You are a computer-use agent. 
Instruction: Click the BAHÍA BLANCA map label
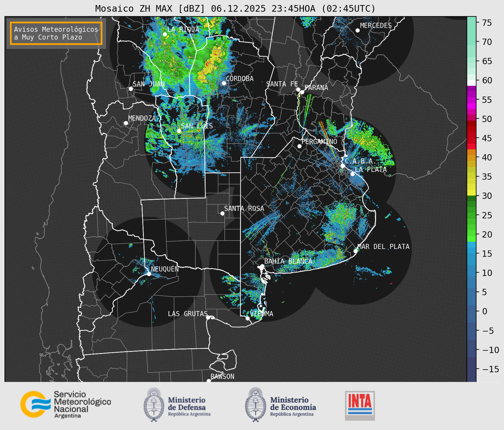288,261
